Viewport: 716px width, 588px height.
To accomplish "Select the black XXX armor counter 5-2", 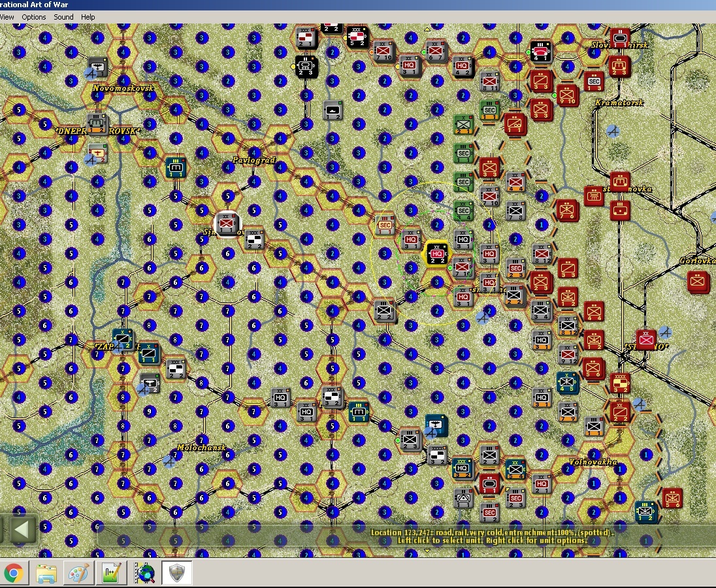I will [357, 37].
